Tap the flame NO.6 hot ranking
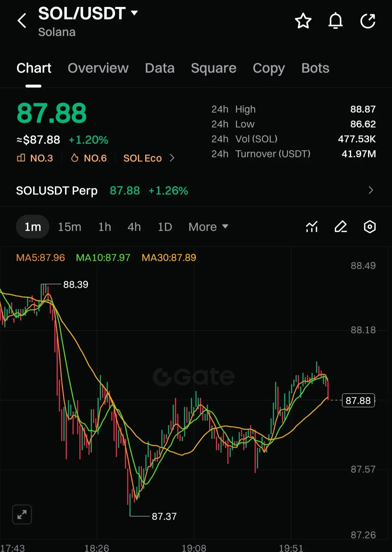 point(89,158)
